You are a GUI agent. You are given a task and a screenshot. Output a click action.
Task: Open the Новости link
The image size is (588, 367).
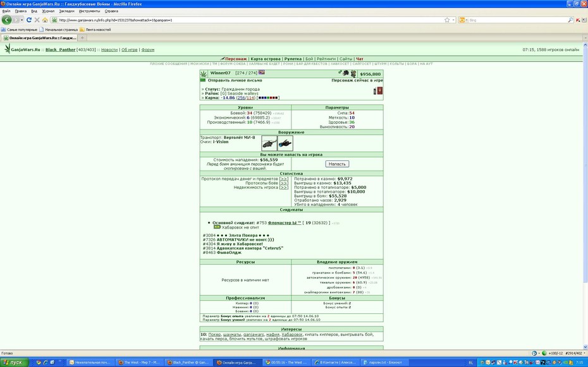click(109, 50)
